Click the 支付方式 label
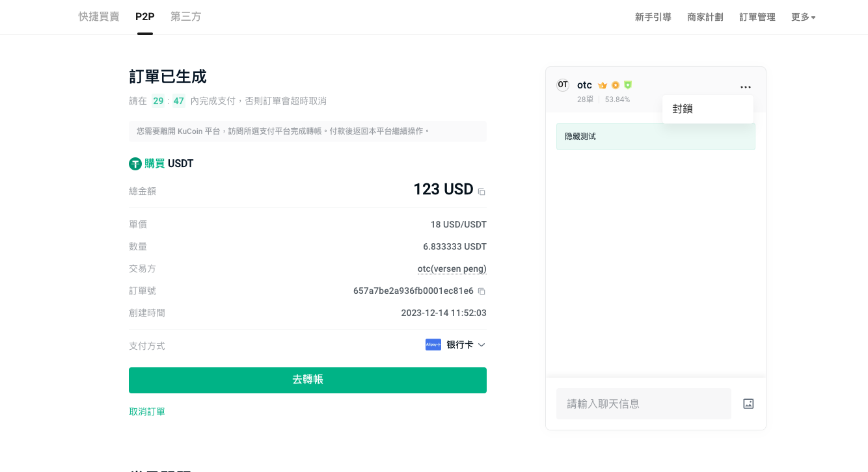 tap(147, 346)
